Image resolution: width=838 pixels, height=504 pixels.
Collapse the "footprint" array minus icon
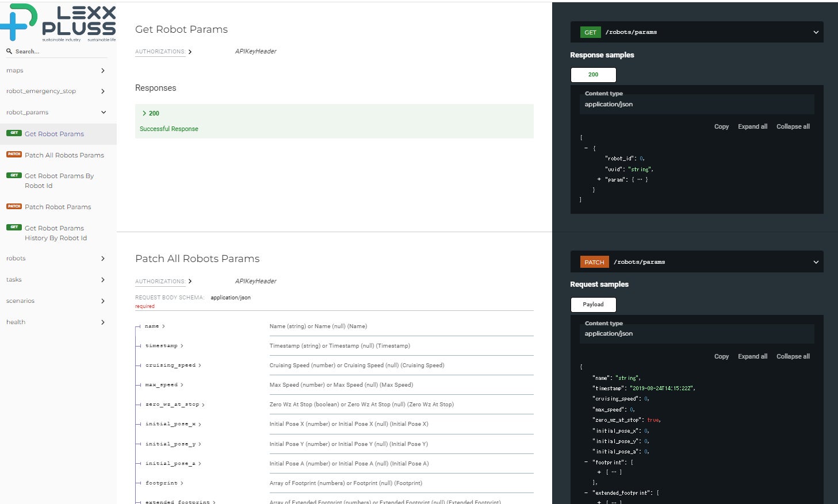(x=586, y=462)
